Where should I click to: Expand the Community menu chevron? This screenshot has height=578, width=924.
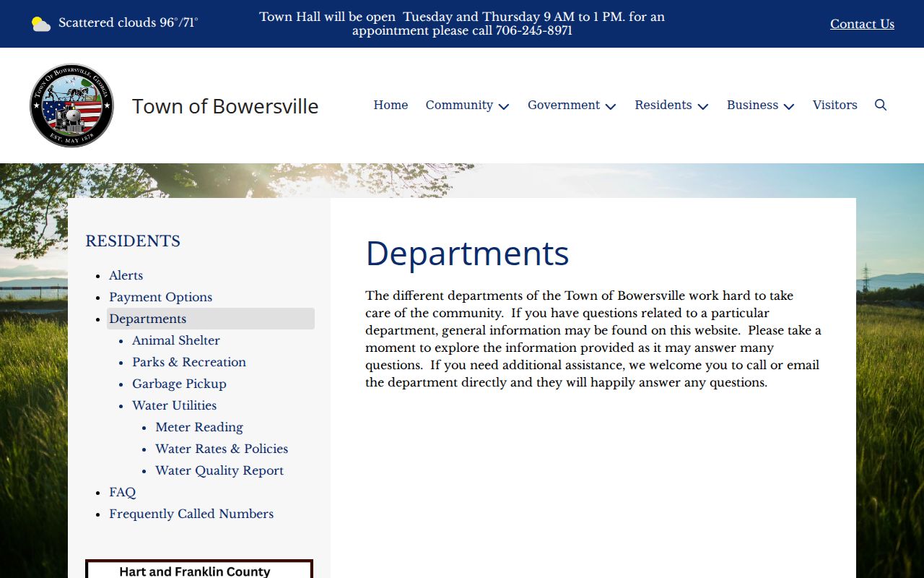pos(504,106)
